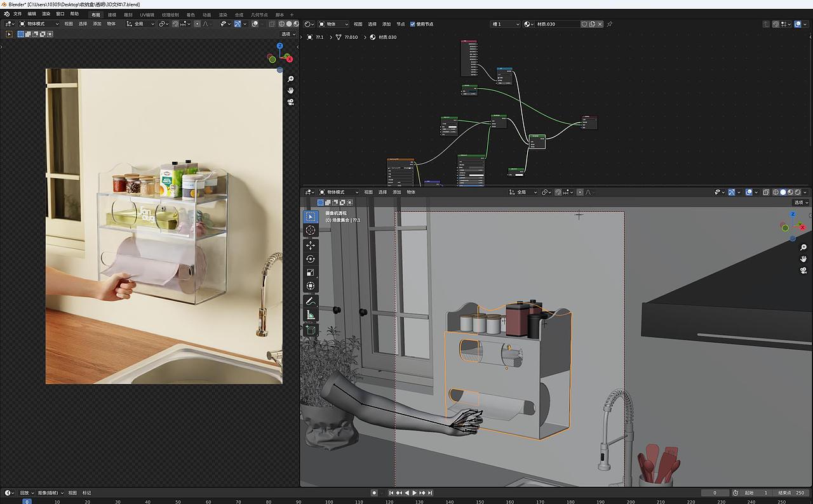Select the Measure tool in lower viewport

click(x=311, y=315)
